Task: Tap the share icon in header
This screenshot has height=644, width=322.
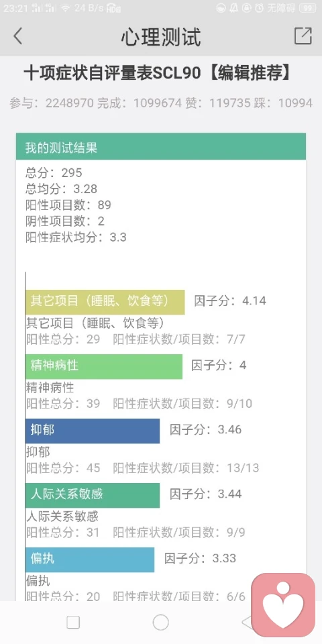Action: (x=303, y=36)
